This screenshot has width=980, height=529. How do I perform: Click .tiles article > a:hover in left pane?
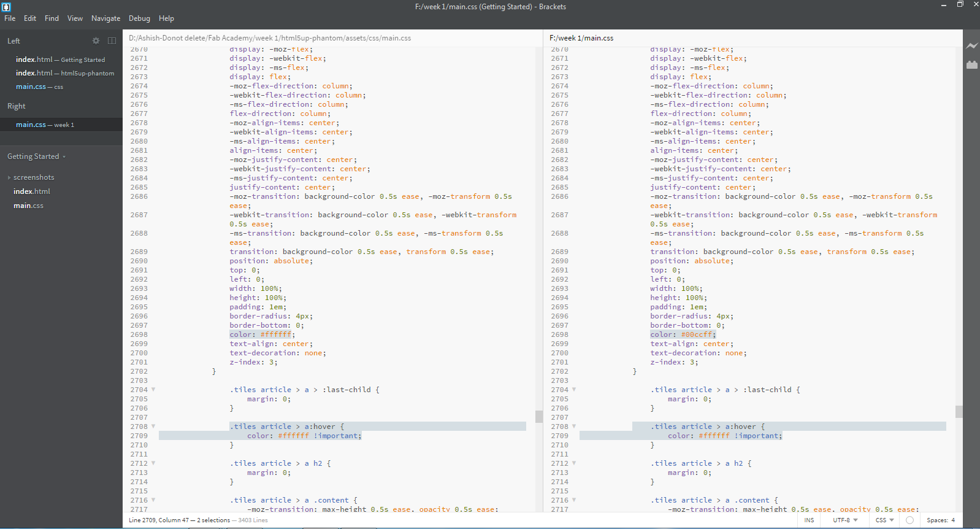coord(283,427)
